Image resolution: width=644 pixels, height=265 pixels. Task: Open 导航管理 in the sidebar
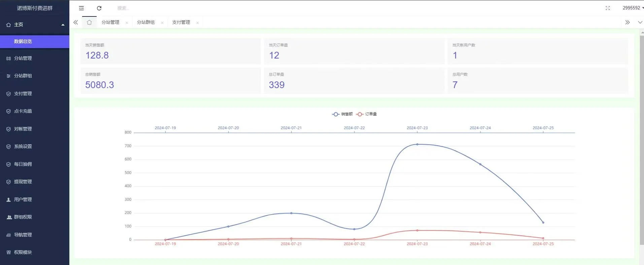[x=35, y=235]
